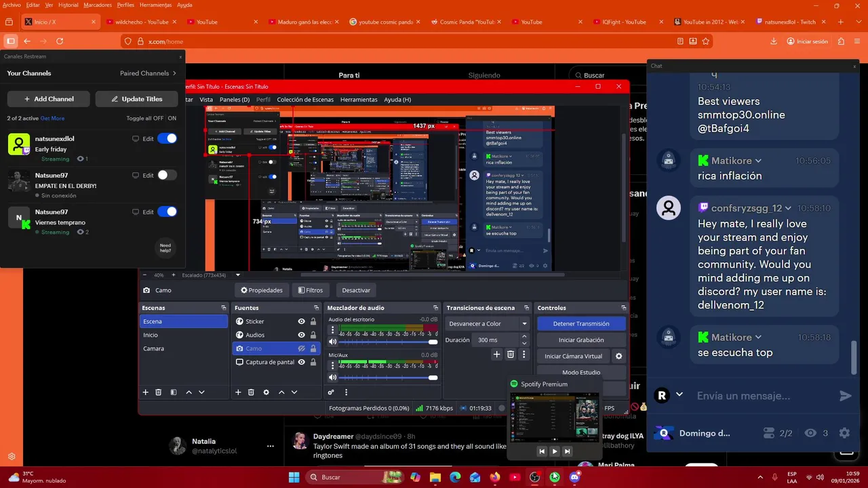
Task: Open Filtros for the selected source
Action: pyautogui.click(x=310, y=290)
